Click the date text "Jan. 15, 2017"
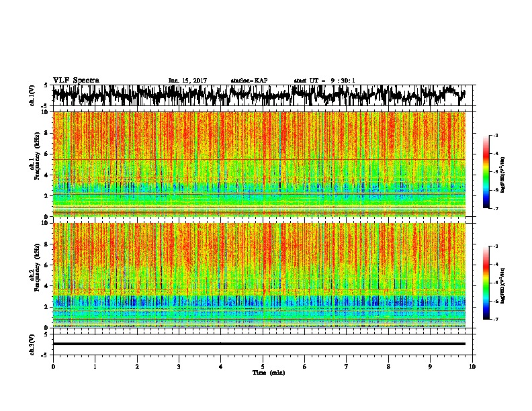532x411 pixels. (187, 81)
